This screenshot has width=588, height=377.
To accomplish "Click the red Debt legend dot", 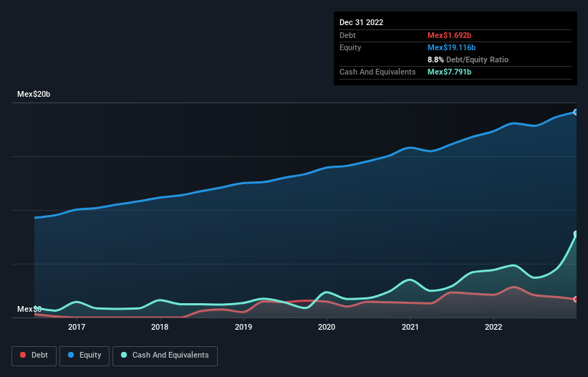I will [x=23, y=355].
